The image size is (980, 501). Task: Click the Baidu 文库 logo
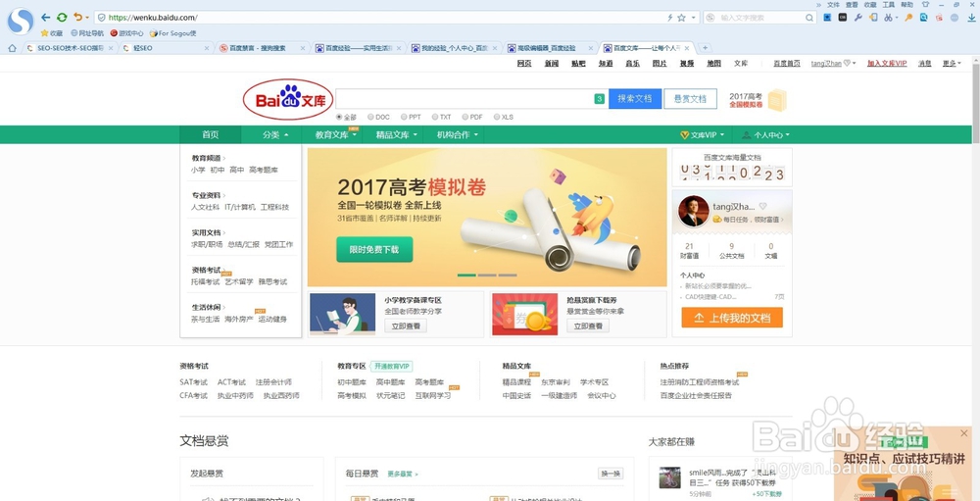pos(287,99)
